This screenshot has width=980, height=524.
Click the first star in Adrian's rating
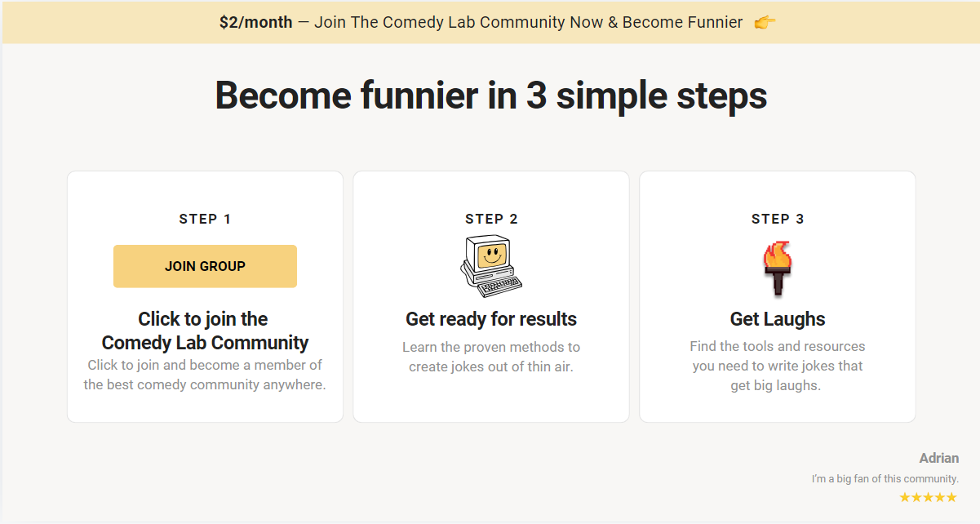[904, 497]
